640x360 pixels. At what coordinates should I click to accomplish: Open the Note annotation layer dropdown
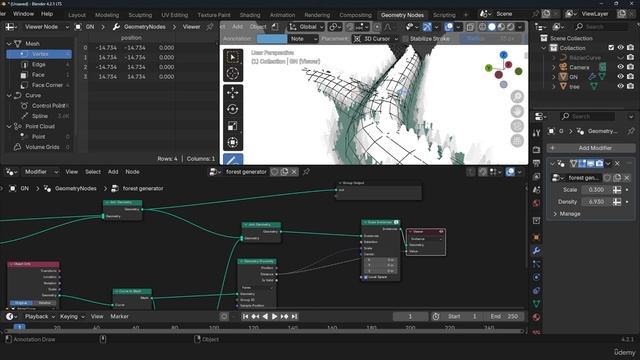coord(303,39)
